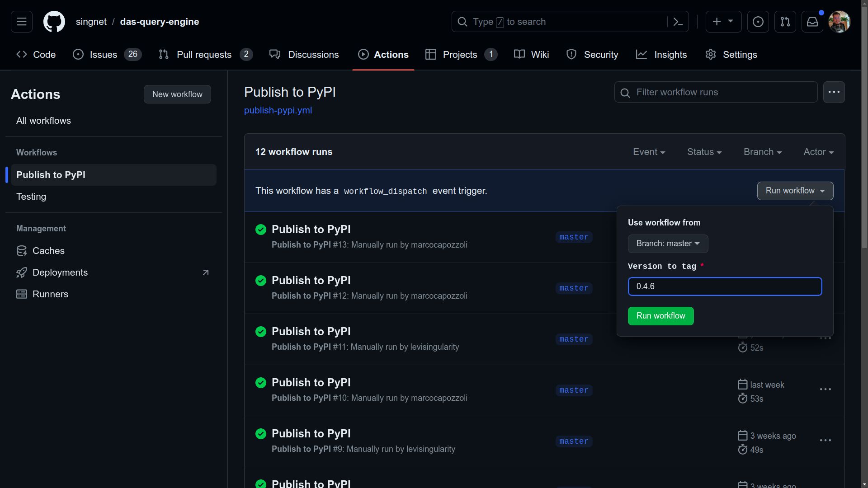Click New workflow button
868x488 pixels.
coord(176,94)
